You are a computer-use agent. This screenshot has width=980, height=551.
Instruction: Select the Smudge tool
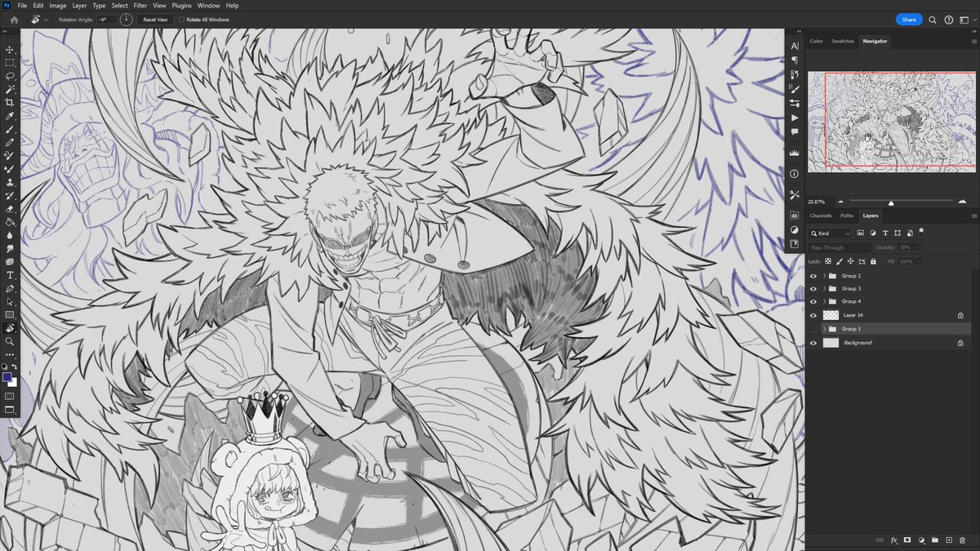pyautogui.click(x=10, y=248)
